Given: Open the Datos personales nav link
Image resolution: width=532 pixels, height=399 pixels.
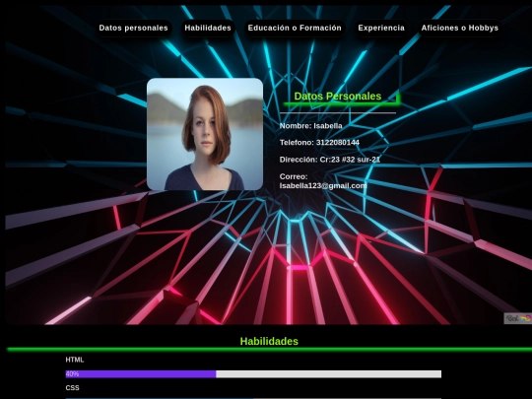Looking at the screenshot, I should [133, 28].
